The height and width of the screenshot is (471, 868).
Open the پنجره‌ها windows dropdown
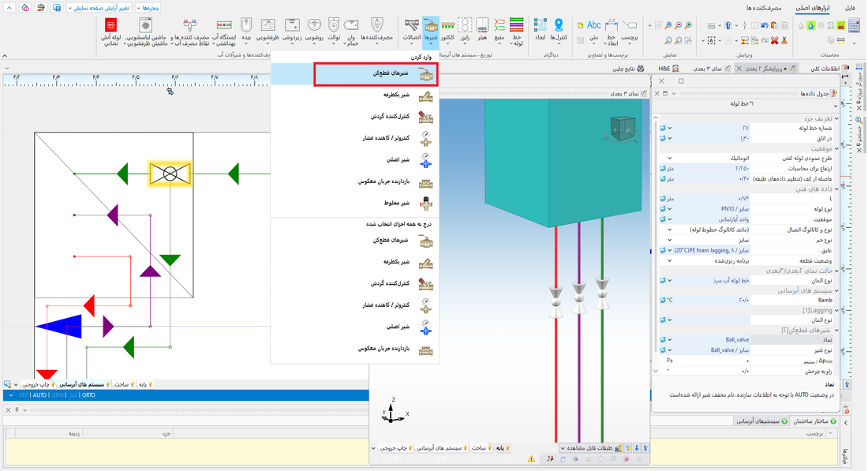pyautogui.click(x=148, y=9)
